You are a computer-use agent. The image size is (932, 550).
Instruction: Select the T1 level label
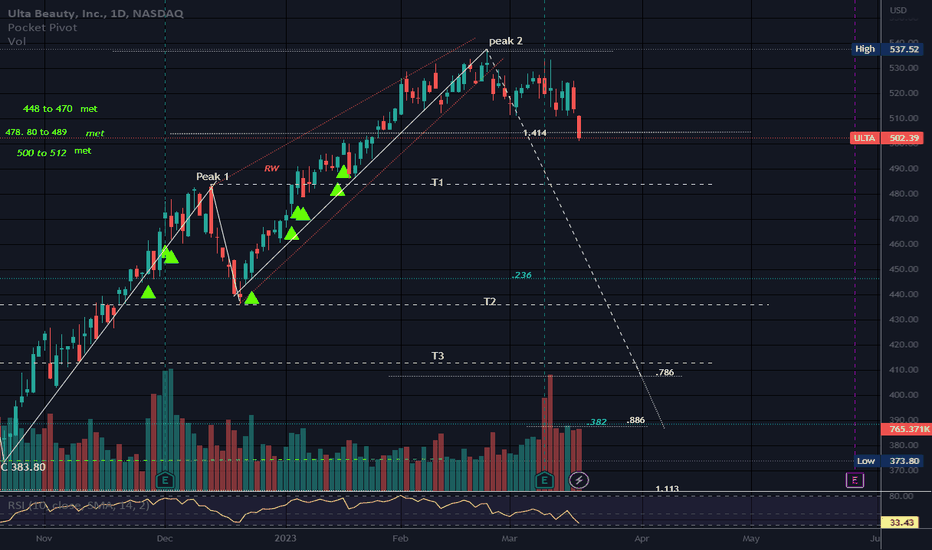pos(437,183)
